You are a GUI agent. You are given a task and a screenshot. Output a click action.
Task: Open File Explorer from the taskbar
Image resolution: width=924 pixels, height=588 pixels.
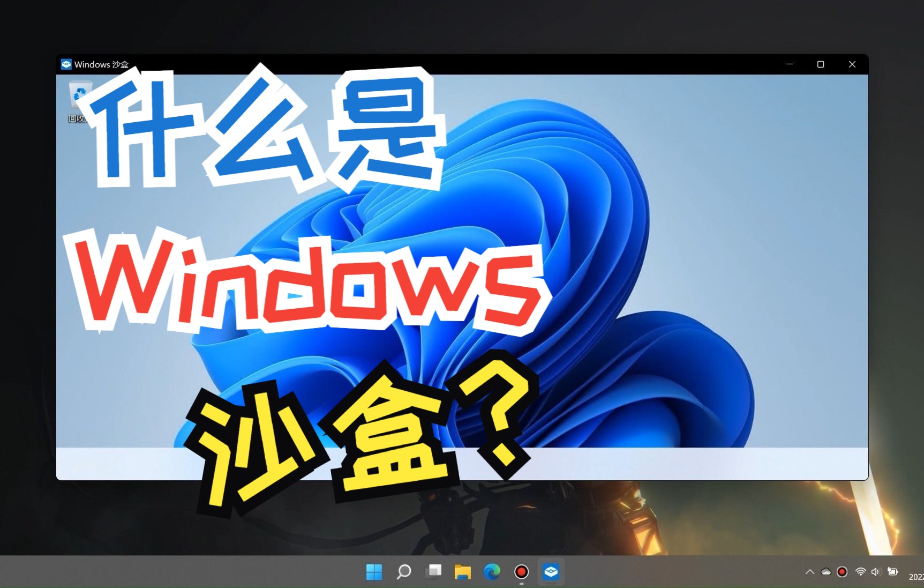(463, 572)
